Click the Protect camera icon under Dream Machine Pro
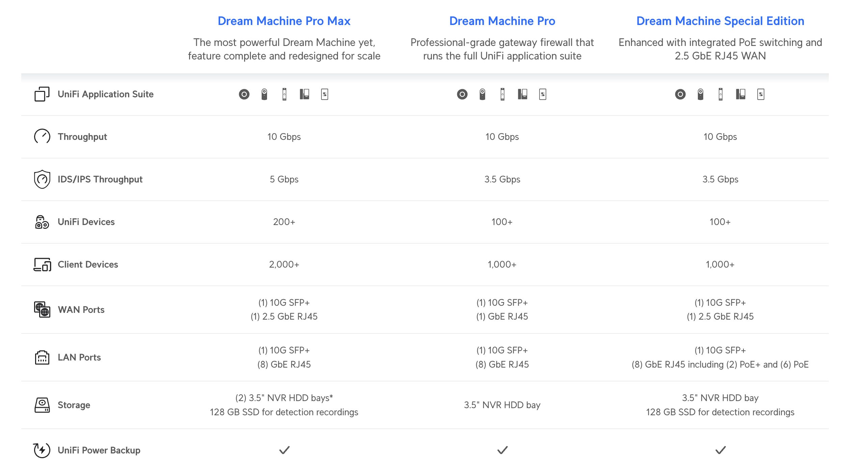Screen dimensions: 868x471 (x=482, y=94)
